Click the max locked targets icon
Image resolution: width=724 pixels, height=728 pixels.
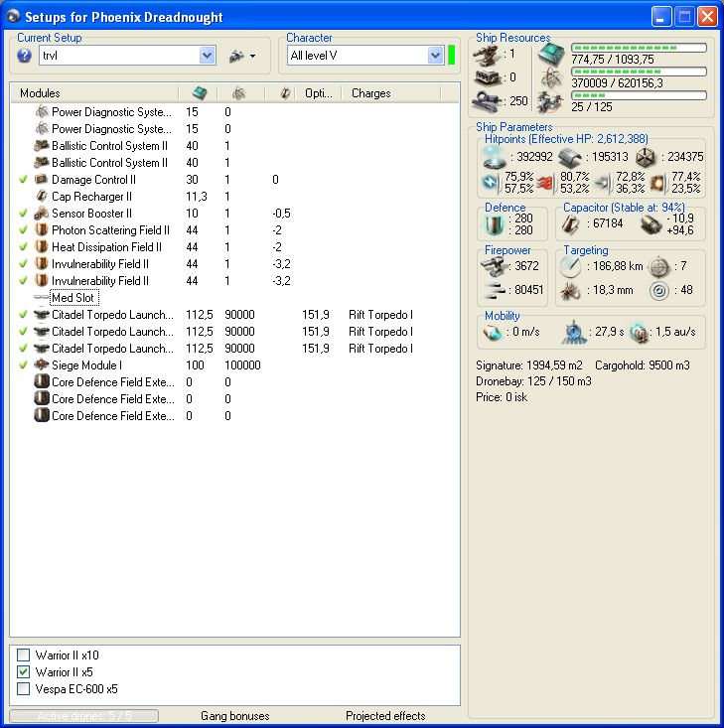659,266
